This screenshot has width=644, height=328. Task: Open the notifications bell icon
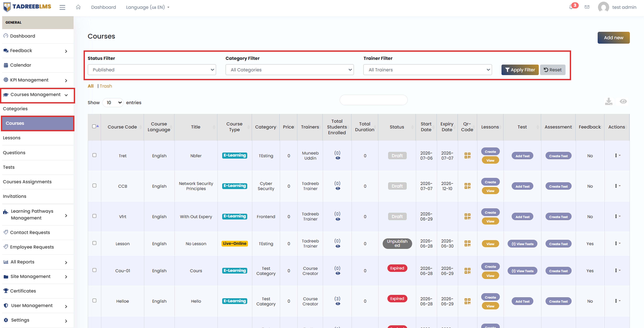571,7
